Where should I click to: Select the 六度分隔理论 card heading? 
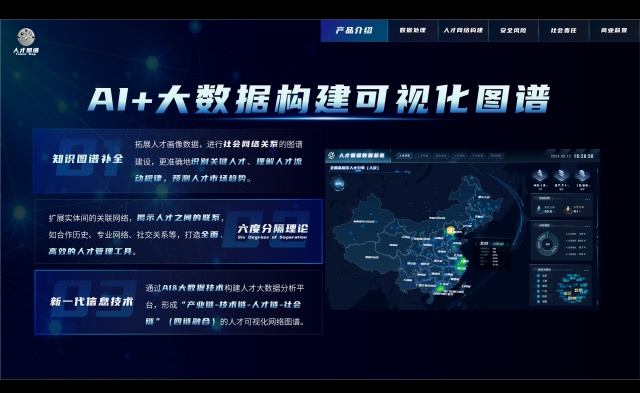pos(273,229)
